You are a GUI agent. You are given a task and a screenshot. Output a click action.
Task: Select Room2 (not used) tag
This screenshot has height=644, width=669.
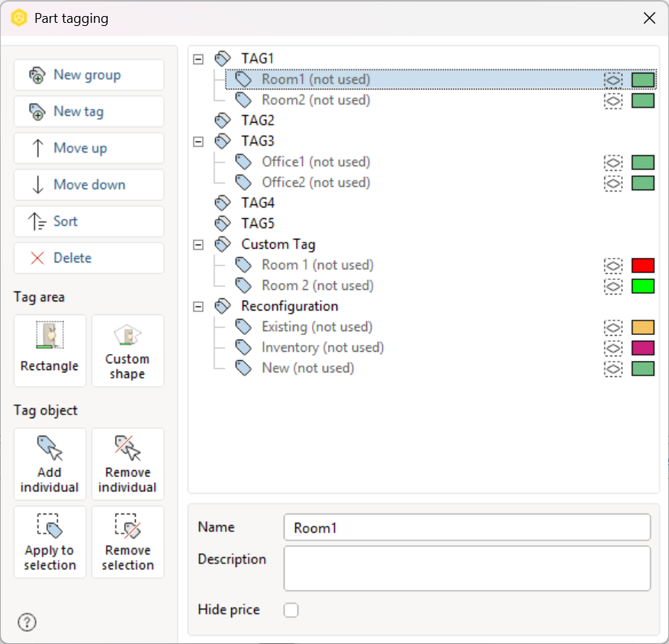point(316,100)
